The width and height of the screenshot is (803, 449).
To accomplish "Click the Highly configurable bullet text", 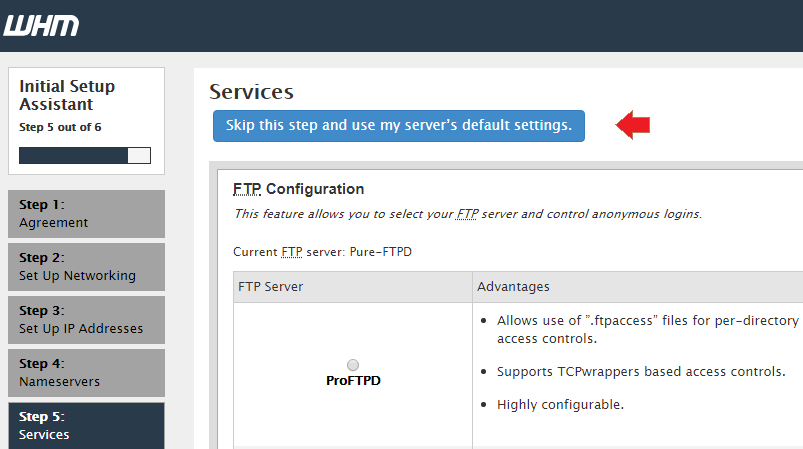I will pos(560,404).
